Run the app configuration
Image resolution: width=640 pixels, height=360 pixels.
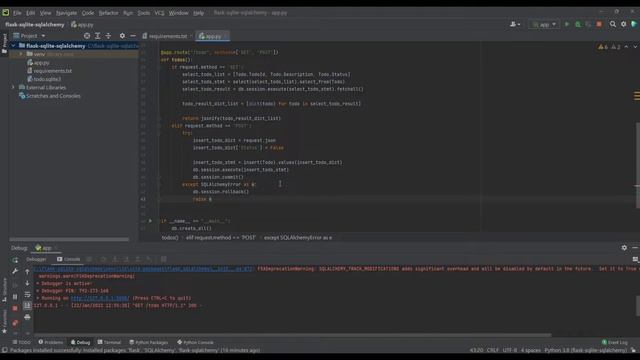click(567, 24)
